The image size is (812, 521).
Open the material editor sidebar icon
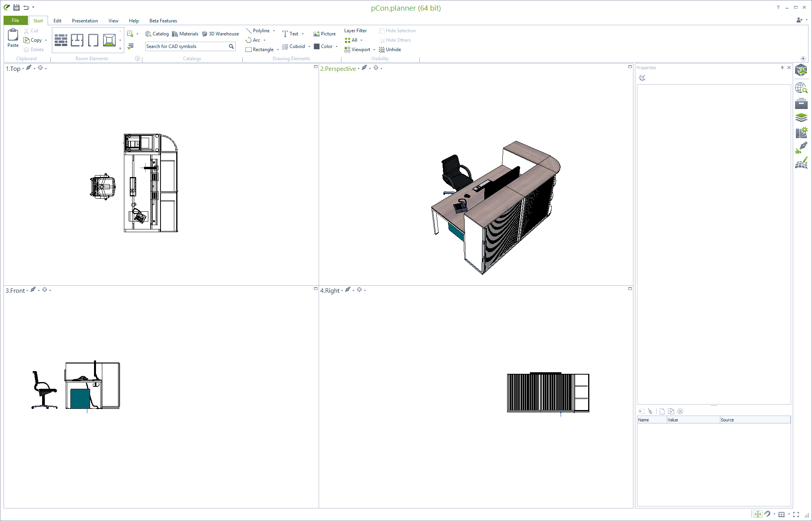coord(801,133)
